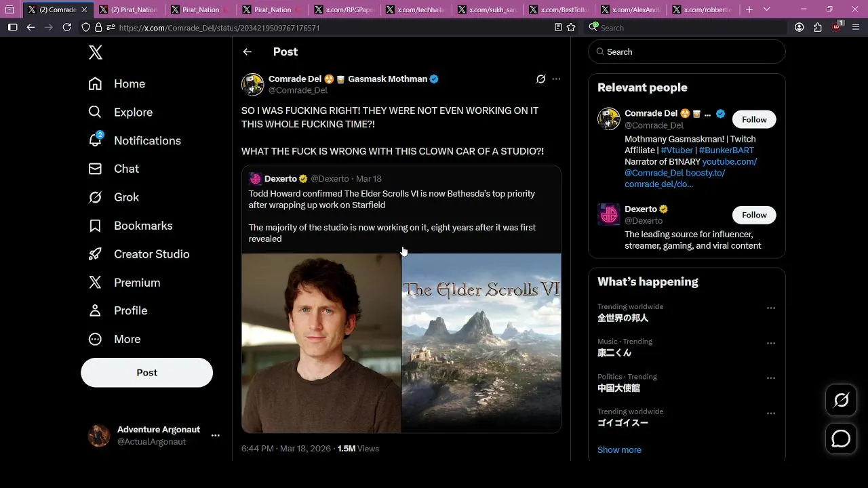Switch to the x.com/sukh_sar tab
Image resolution: width=868 pixels, height=488 pixels.
[487, 9]
